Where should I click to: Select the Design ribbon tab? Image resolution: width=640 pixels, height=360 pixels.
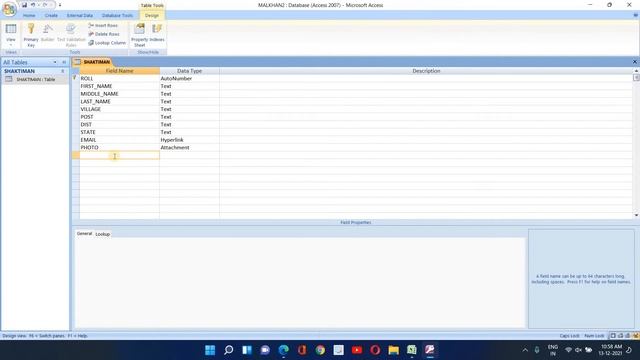[x=152, y=16]
